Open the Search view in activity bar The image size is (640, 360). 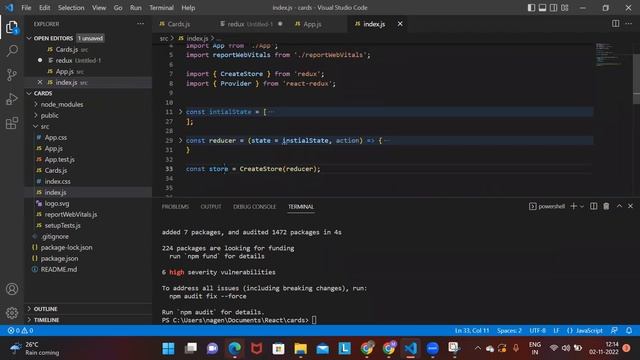point(12,51)
